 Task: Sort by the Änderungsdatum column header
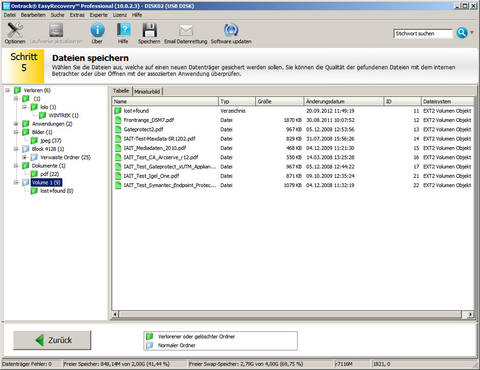coord(344,101)
